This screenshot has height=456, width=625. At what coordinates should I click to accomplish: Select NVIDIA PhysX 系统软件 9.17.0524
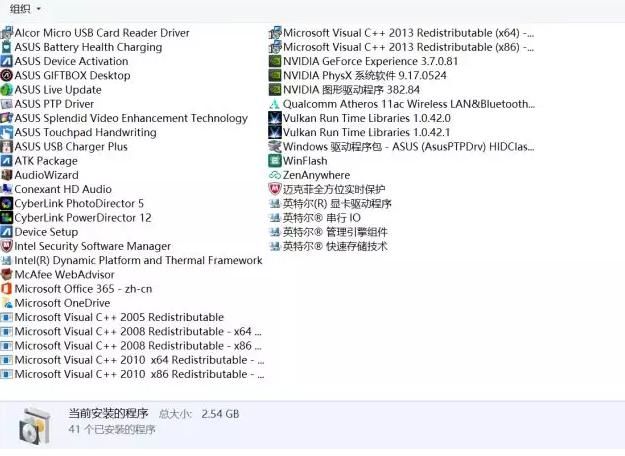[x=358, y=76]
